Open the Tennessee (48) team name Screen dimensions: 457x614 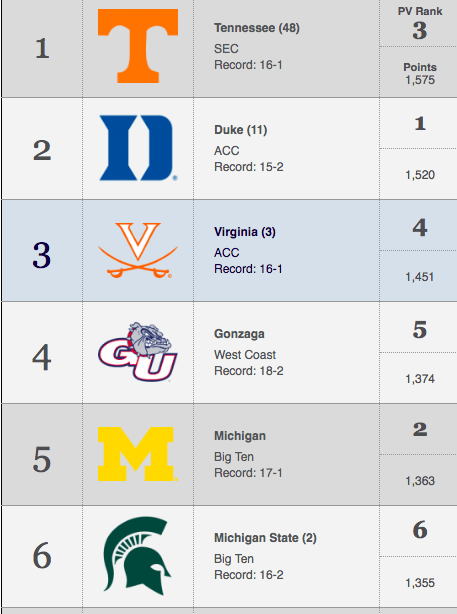[x=256, y=28]
